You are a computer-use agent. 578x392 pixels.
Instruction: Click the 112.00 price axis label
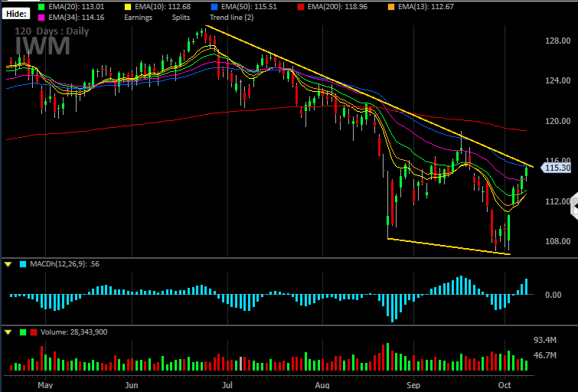coord(558,201)
